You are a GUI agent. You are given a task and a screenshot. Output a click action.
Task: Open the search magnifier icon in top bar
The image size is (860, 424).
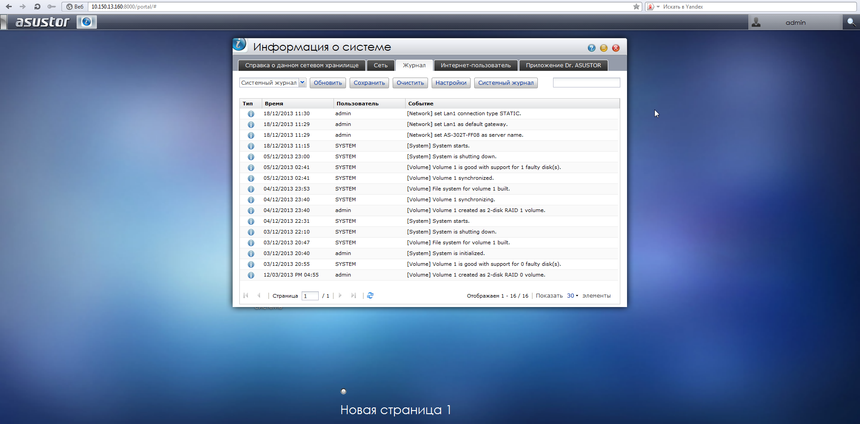pyautogui.click(x=851, y=21)
